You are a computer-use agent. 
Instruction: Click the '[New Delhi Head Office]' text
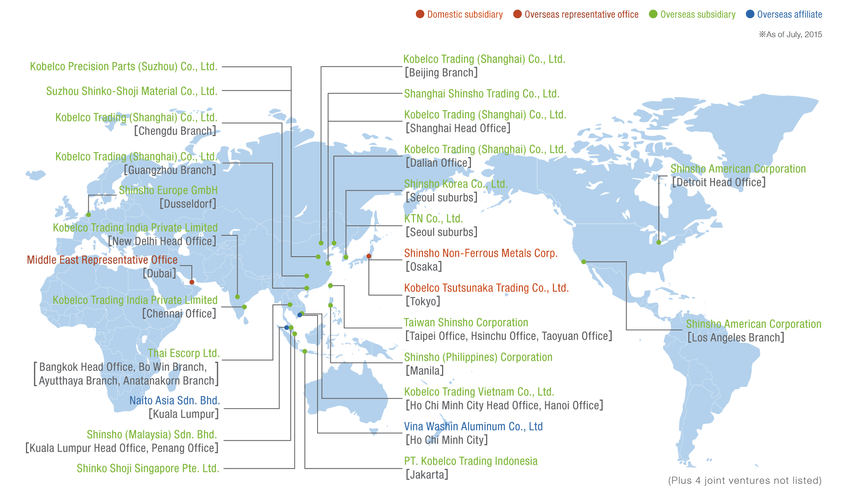point(162,242)
